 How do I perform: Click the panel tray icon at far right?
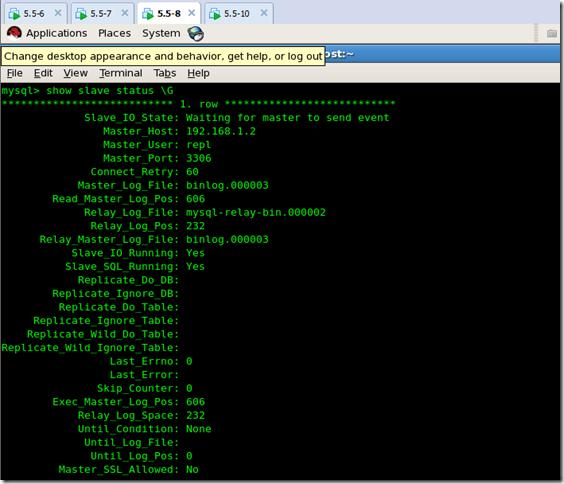pos(552,33)
